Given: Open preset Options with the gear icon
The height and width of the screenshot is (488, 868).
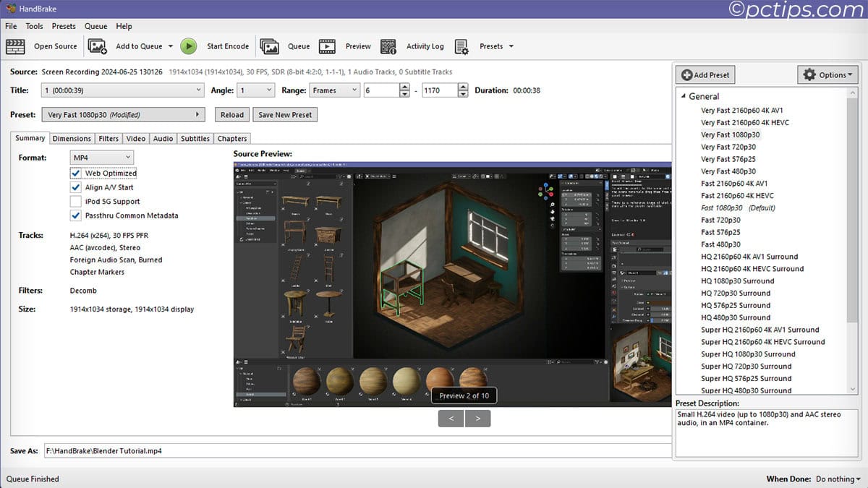Looking at the screenshot, I should 827,74.
